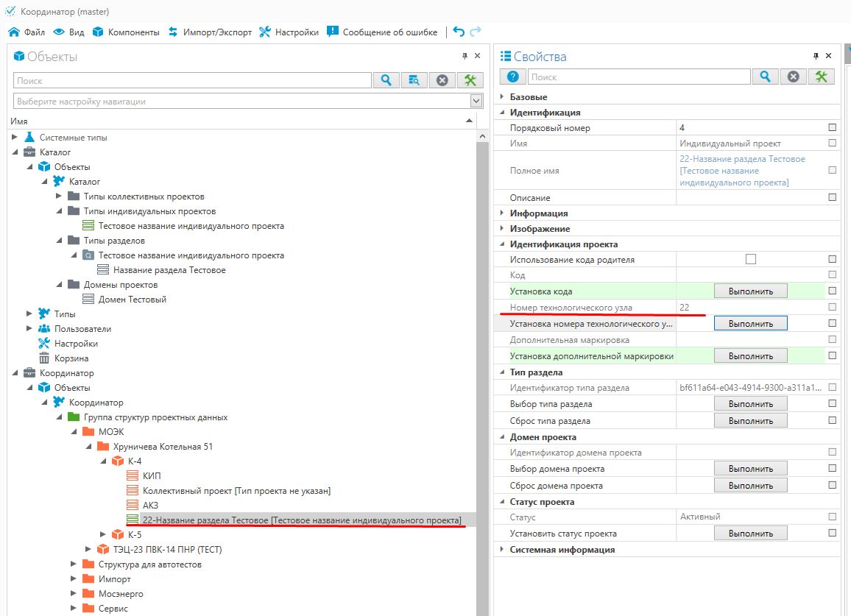Clear the Objects panel search with the X icon
The width and height of the screenshot is (851, 616).
pos(442,80)
